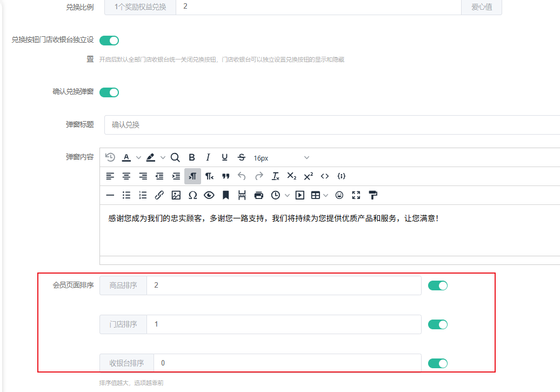The image size is (560, 392).
Task: Increase indent in editor
Action: point(176,176)
